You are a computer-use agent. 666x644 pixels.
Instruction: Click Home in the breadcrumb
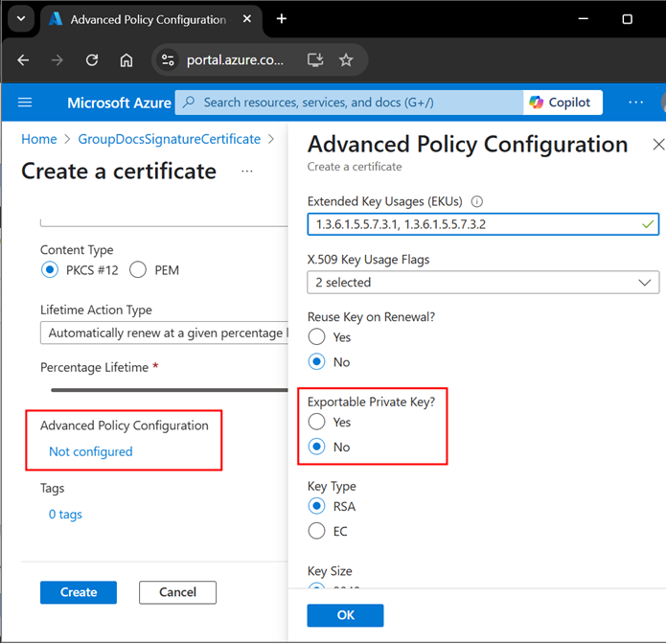(x=39, y=139)
